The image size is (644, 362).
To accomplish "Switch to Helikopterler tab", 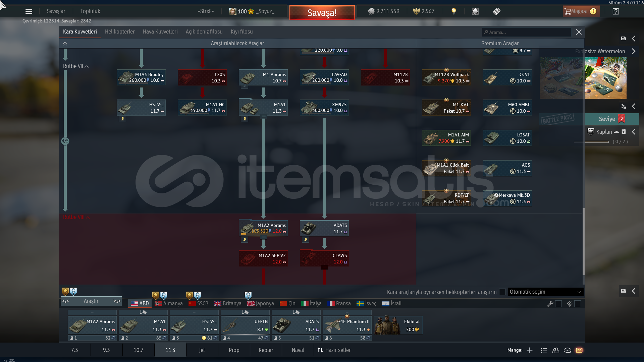I will pyautogui.click(x=120, y=32).
